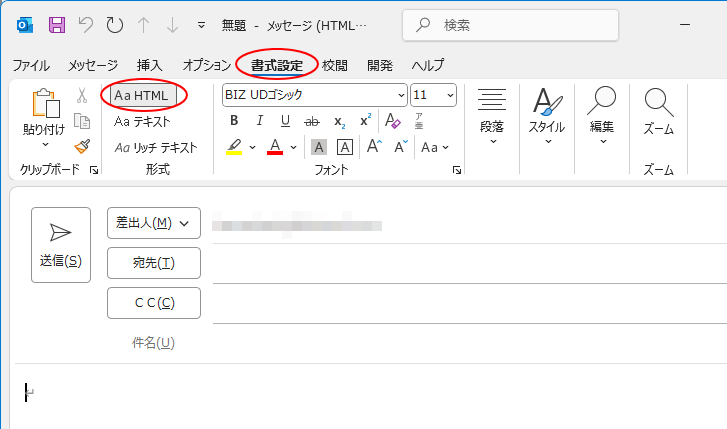Open the ズーム magnifier tool
Image resolution: width=727 pixels, height=429 pixels.
pos(658,111)
